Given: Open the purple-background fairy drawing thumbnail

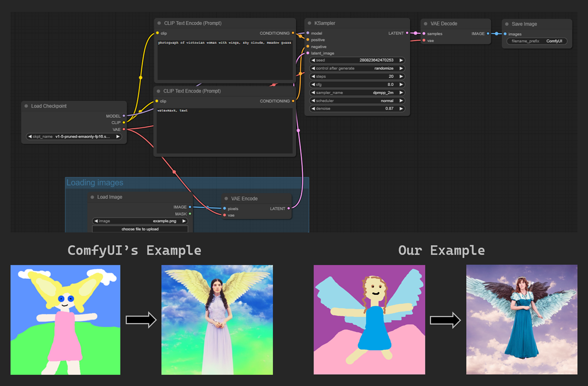Looking at the screenshot, I should 369,320.
